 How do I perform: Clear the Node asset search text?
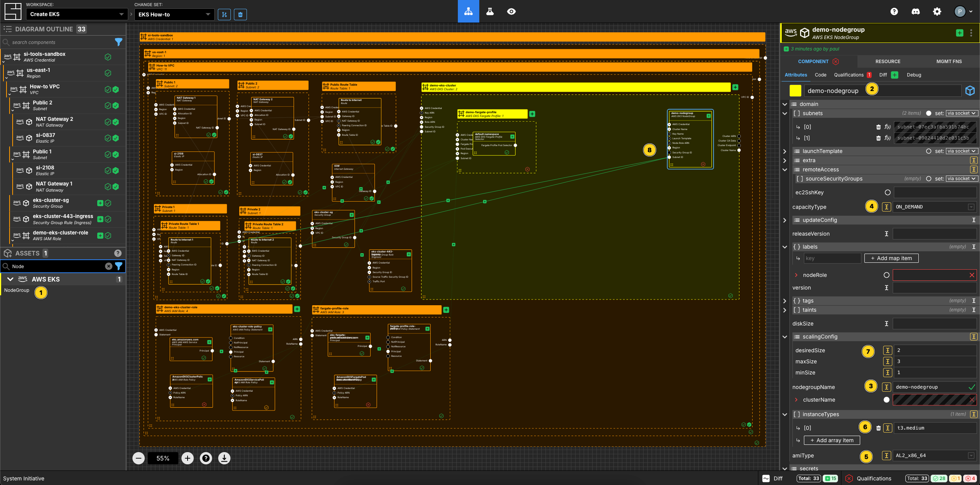coord(109,266)
